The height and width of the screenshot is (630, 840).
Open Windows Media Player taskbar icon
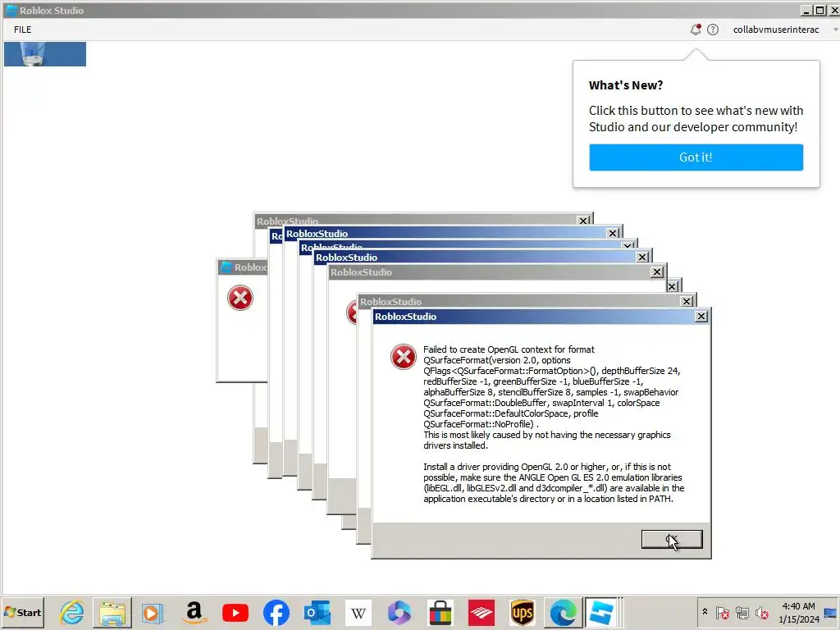click(153, 612)
